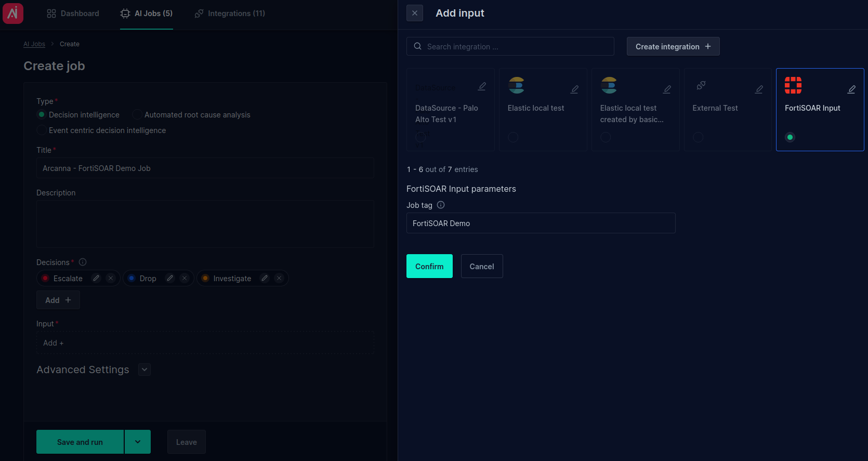Close the Add input panel
Viewport: 868px width, 461px height.
pos(415,13)
